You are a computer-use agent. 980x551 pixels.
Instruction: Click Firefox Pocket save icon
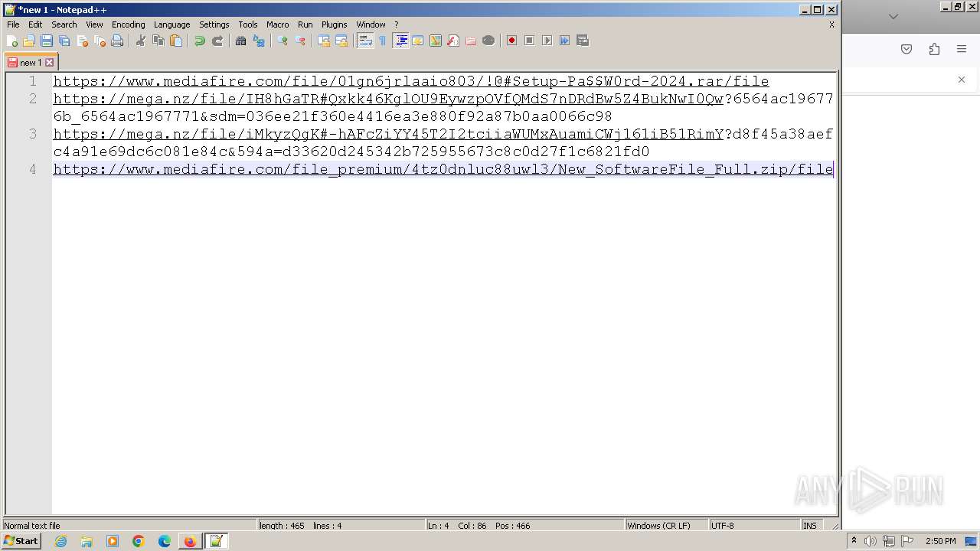pyautogui.click(x=906, y=49)
